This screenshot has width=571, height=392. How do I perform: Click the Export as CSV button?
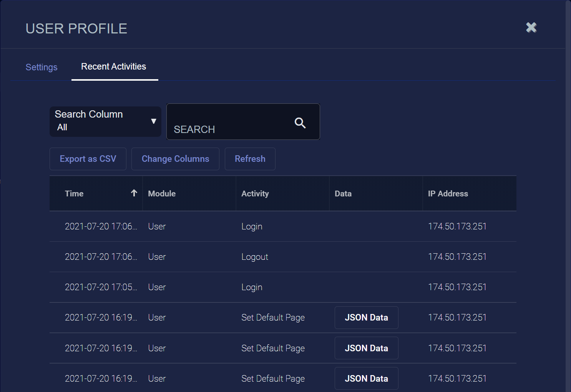click(x=88, y=159)
